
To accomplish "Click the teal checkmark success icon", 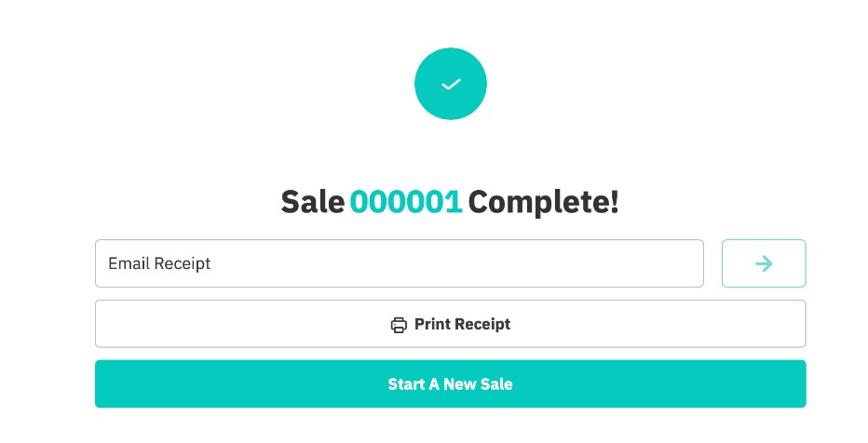I will point(451,85).
